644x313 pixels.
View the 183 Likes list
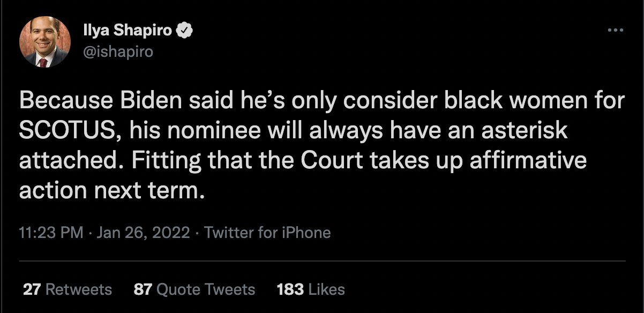[x=311, y=289]
